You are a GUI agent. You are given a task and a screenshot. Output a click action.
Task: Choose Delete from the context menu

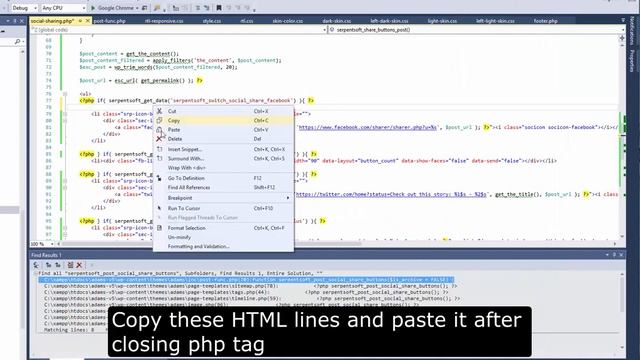(223, 139)
